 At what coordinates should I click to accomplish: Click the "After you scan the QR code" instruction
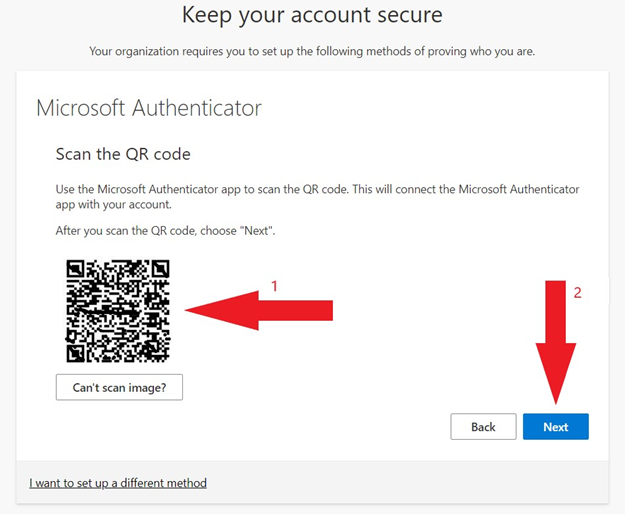click(165, 231)
